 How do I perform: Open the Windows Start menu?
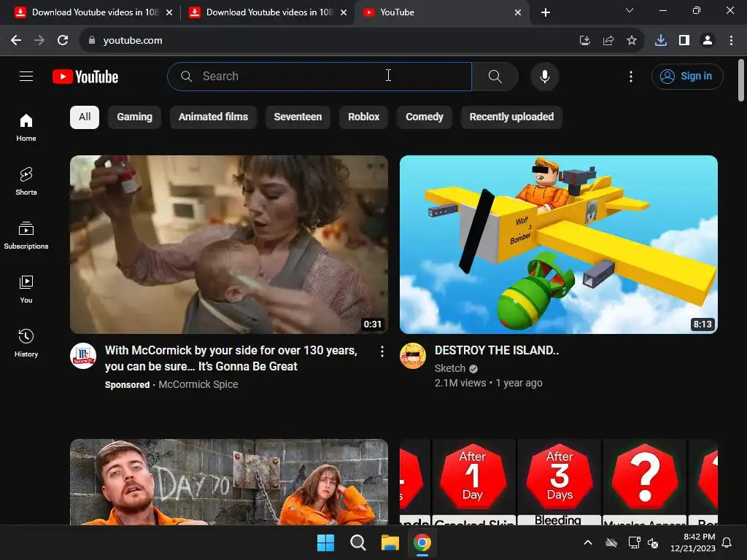[326, 542]
